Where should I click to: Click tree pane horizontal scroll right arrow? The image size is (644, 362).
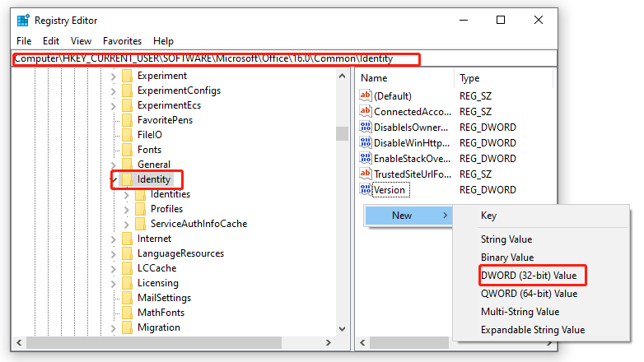coord(328,343)
